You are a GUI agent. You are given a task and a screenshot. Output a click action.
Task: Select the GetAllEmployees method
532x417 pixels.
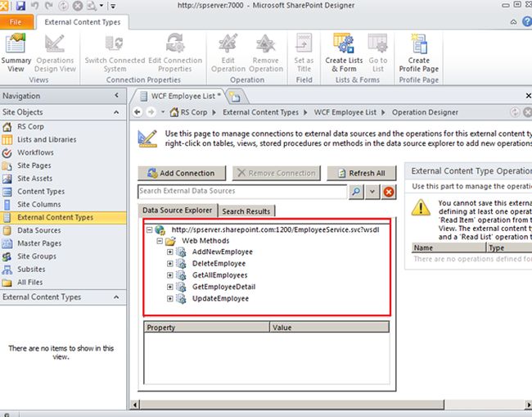[219, 275]
